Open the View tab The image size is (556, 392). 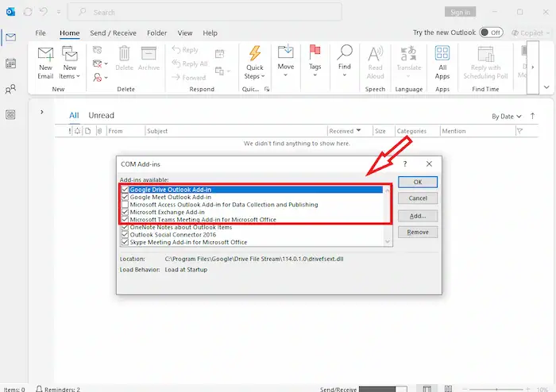[185, 33]
